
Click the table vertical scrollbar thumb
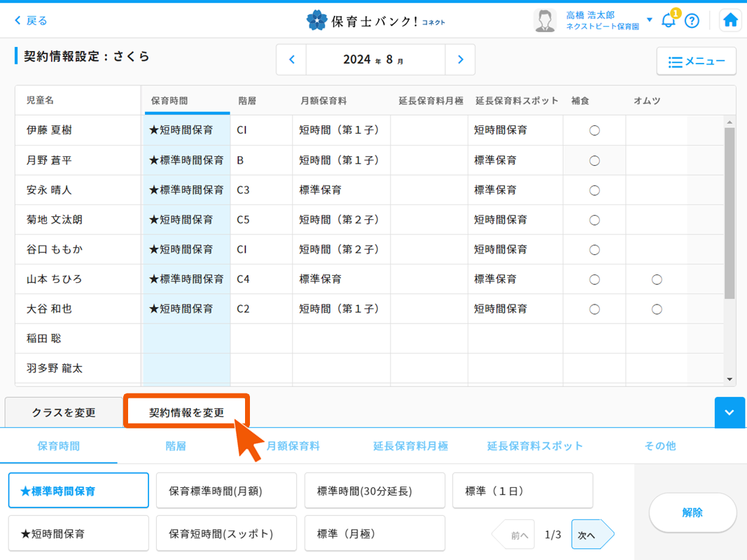(729, 213)
